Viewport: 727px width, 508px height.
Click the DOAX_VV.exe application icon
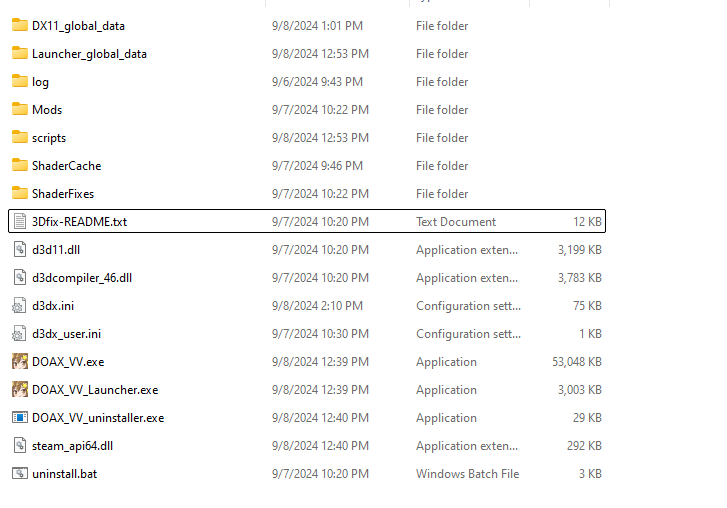click(x=19, y=362)
